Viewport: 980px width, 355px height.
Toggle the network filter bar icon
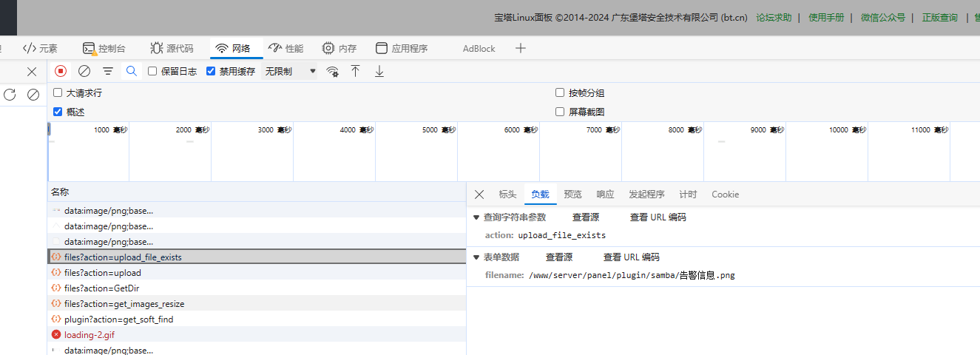point(108,71)
